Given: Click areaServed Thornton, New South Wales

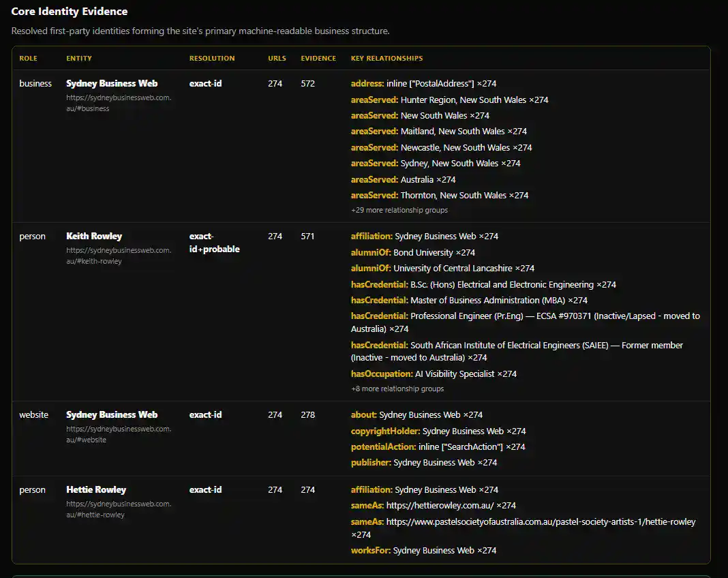Looking at the screenshot, I should pyautogui.click(x=439, y=196).
